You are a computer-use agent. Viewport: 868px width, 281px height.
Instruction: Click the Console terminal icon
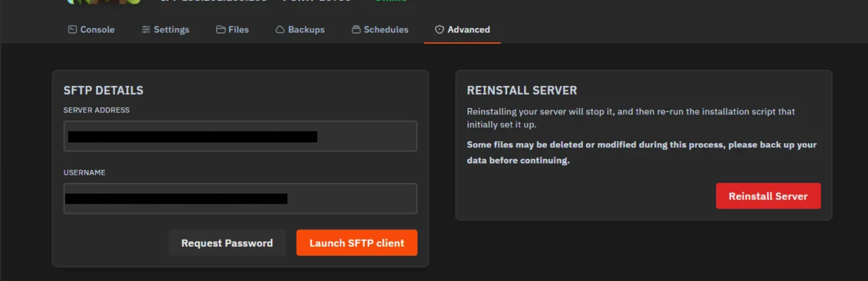pyautogui.click(x=72, y=29)
